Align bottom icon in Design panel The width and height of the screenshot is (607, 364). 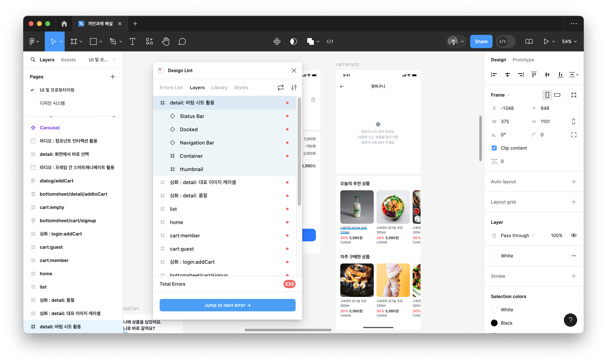[560, 75]
